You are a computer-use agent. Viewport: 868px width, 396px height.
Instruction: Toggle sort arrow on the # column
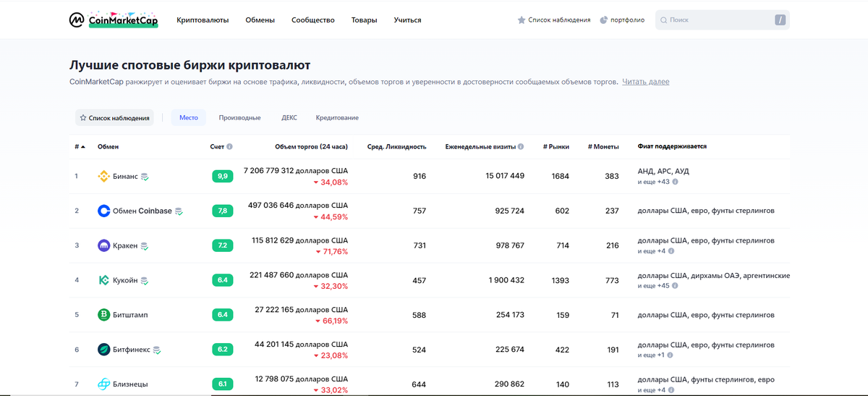click(x=83, y=146)
